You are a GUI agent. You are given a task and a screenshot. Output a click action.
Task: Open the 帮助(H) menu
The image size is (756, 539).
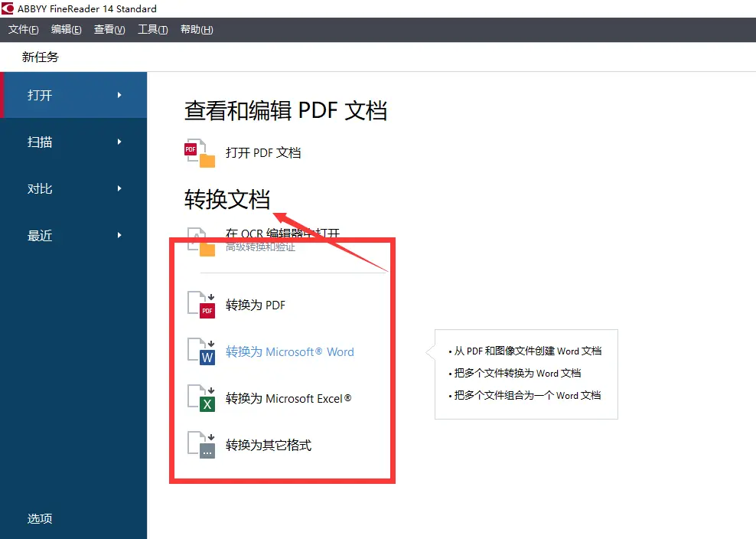pyautogui.click(x=197, y=30)
